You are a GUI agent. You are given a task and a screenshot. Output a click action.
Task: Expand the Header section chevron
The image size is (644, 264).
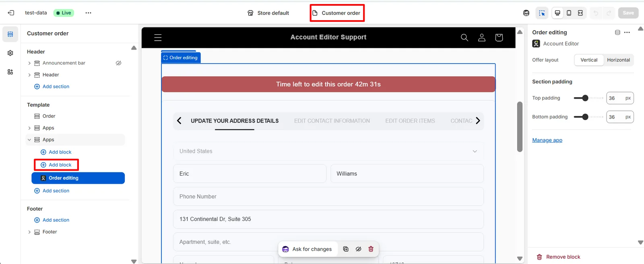(29, 75)
